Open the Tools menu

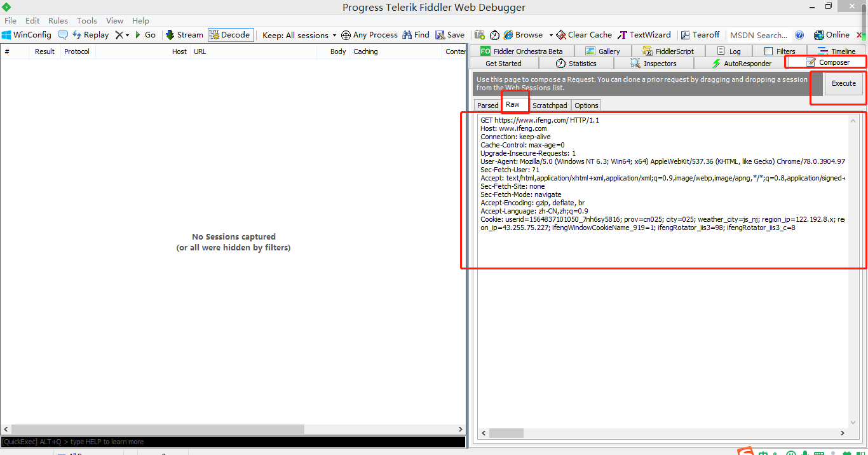[x=87, y=21]
